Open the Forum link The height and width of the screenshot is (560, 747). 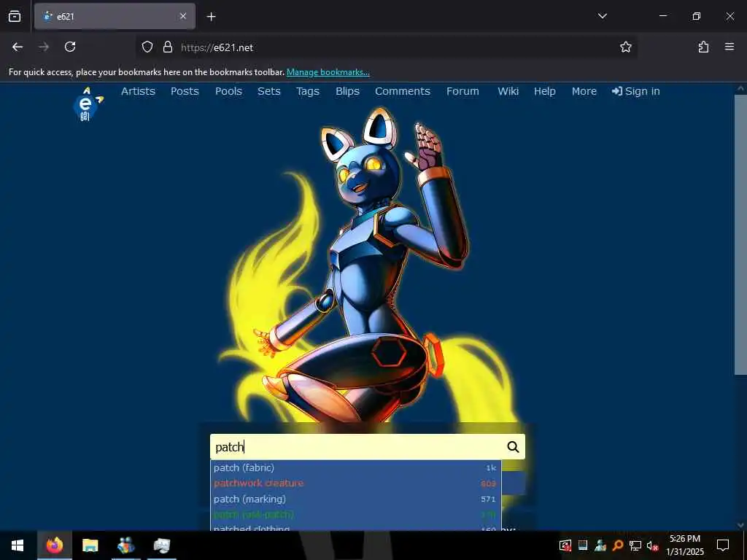pyautogui.click(x=462, y=91)
